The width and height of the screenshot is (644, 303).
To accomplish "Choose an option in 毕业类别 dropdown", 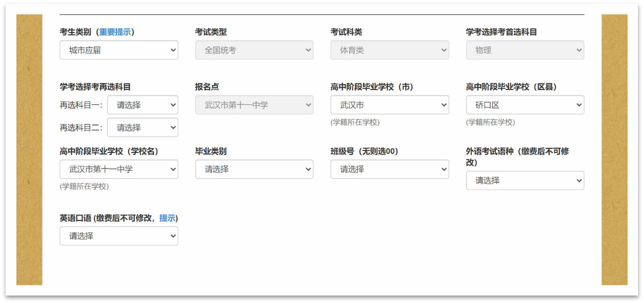I will point(254,169).
